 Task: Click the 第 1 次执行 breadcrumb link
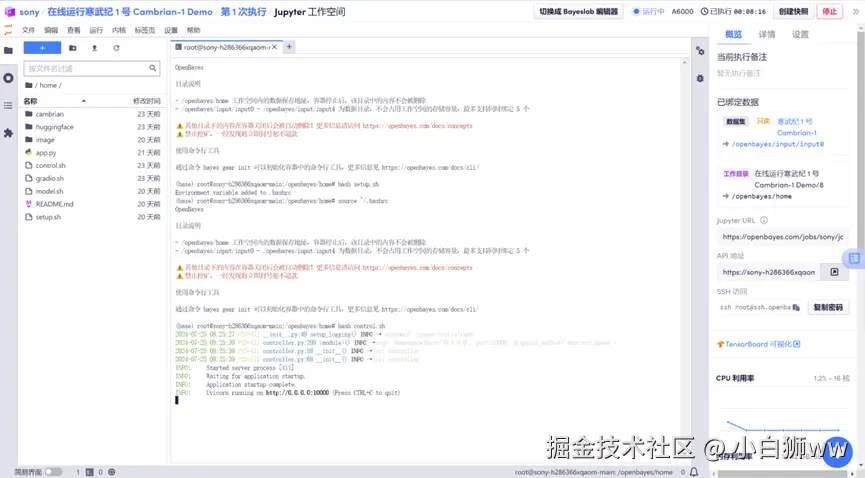pos(243,12)
